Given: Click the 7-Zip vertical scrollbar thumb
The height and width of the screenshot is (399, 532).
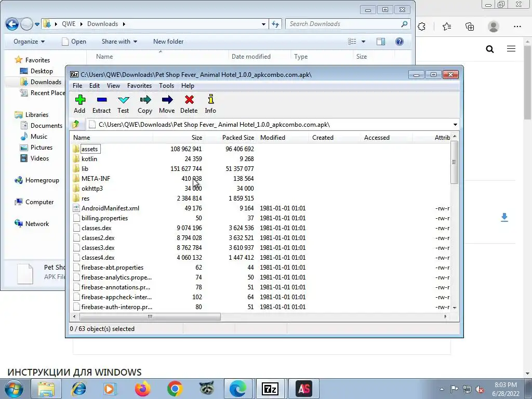Looking at the screenshot, I should [454, 162].
